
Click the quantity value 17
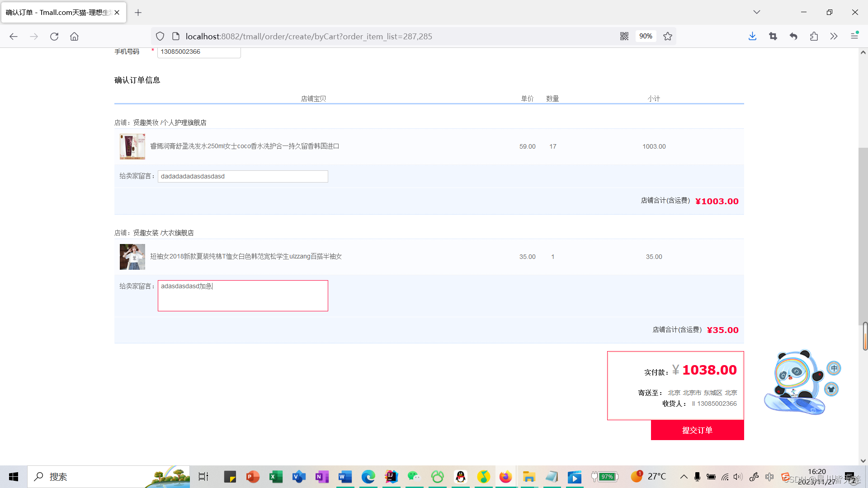(553, 147)
